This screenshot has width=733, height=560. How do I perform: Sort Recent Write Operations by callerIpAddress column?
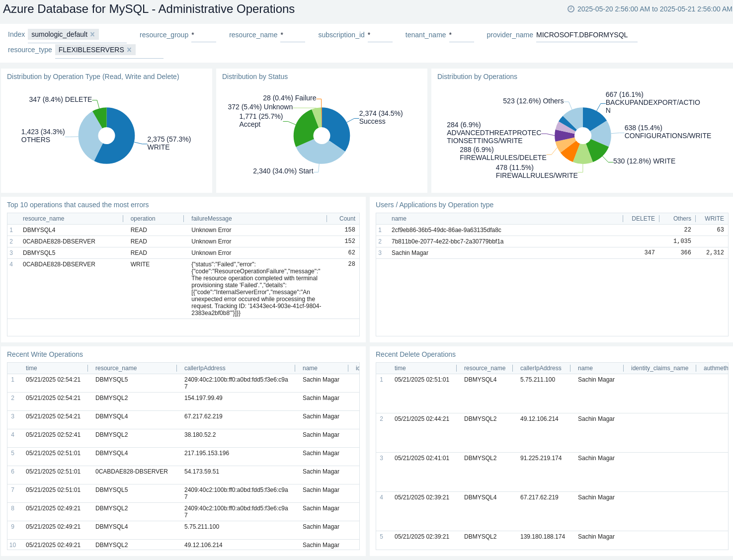[205, 368]
